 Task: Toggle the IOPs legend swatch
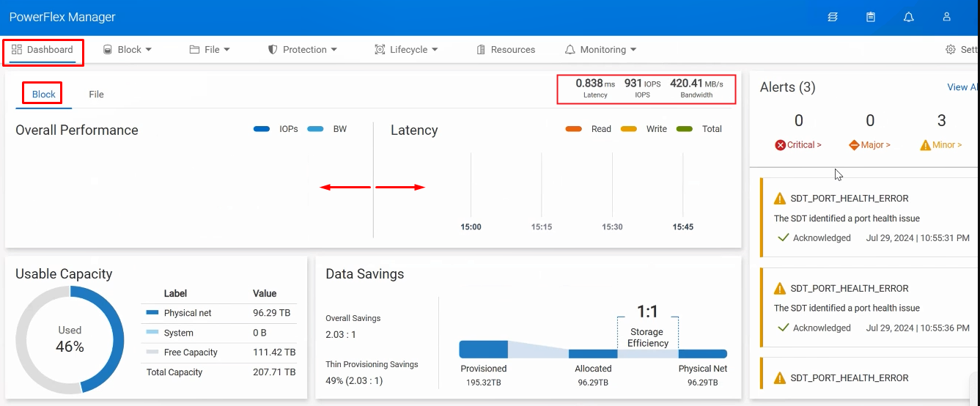pyautogui.click(x=262, y=129)
